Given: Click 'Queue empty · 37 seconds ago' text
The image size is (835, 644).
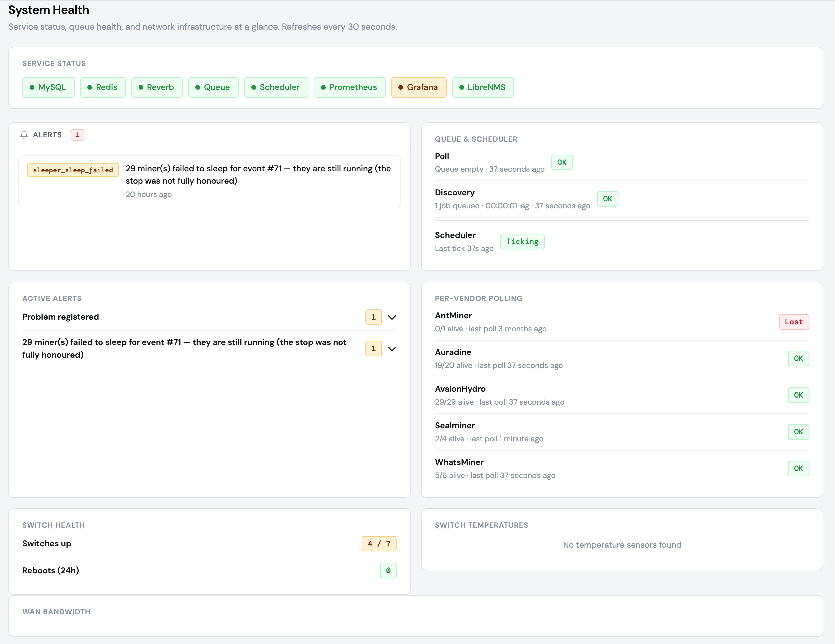Looking at the screenshot, I should (x=490, y=169).
